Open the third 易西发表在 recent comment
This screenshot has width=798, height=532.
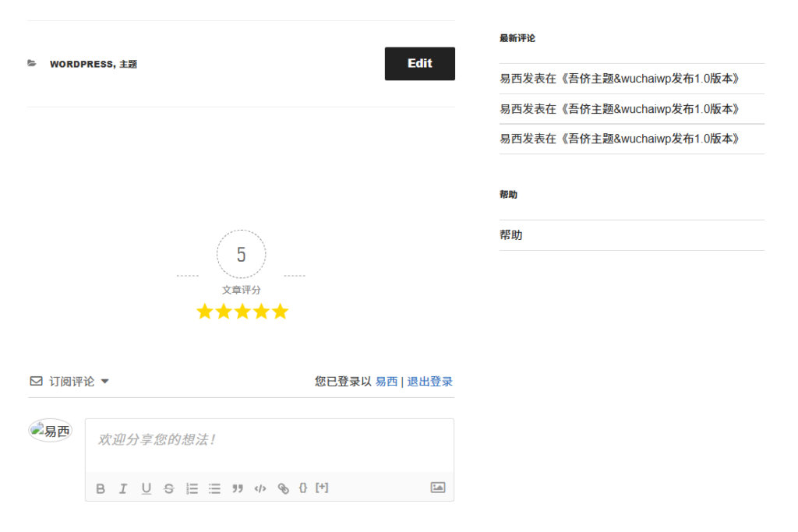[620, 139]
